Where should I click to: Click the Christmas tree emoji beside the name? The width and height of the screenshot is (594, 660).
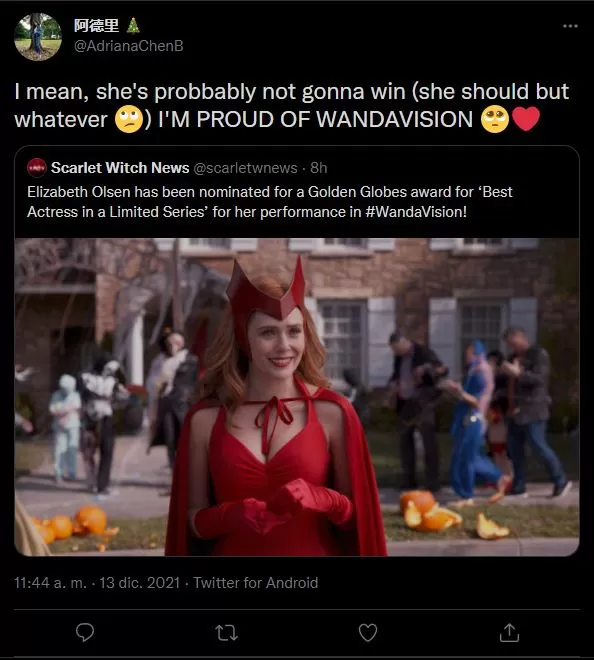tap(133, 26)
